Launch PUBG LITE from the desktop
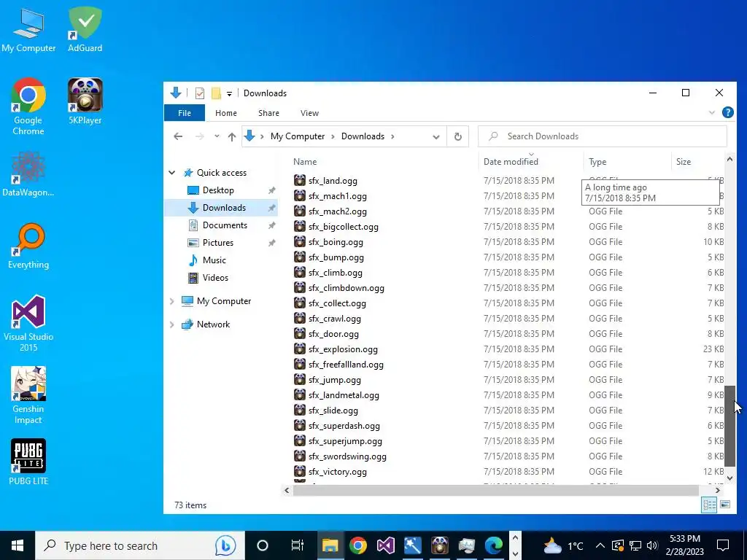Screen dimensions: 747x560 coord(28,462)
